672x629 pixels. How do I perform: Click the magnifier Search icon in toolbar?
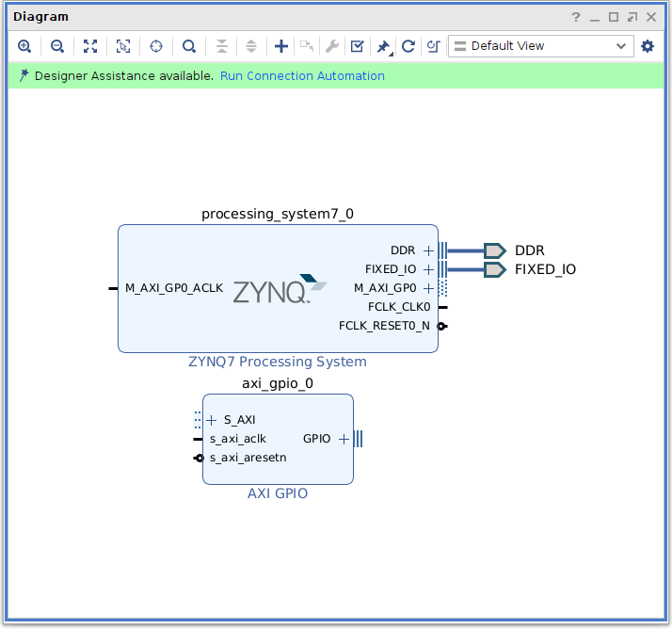click(x=189, y=46)
